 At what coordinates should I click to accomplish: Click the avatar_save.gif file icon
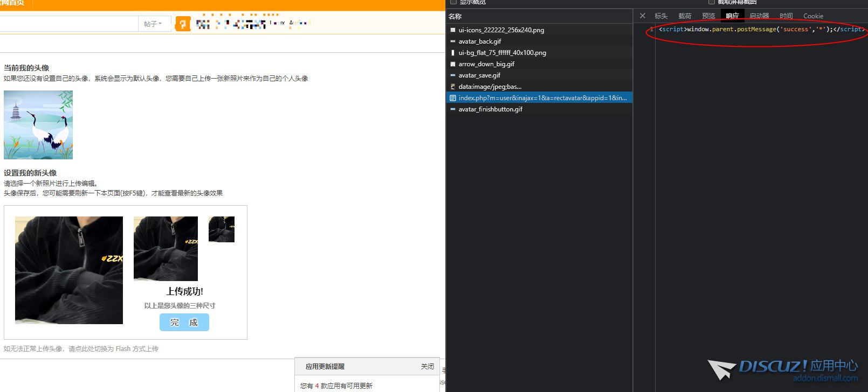[453, 75]
